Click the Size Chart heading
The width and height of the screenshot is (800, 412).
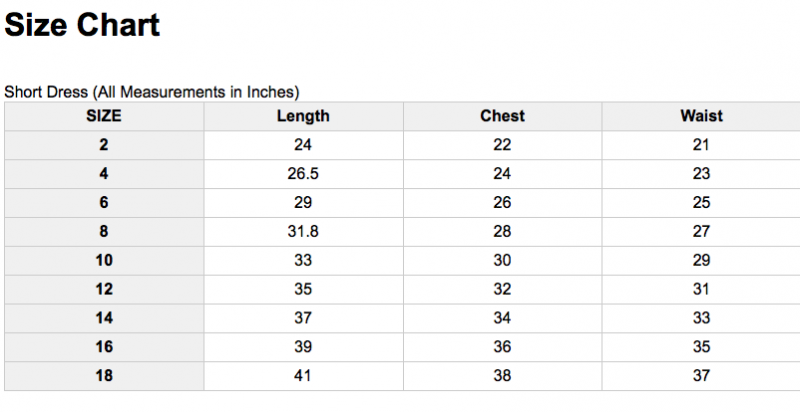(82, 24)
